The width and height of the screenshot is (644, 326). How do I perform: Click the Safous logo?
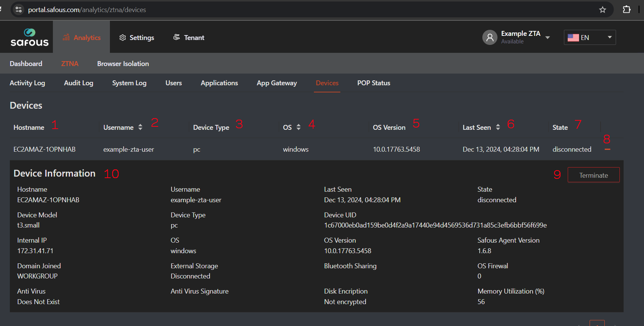(29, 37)
